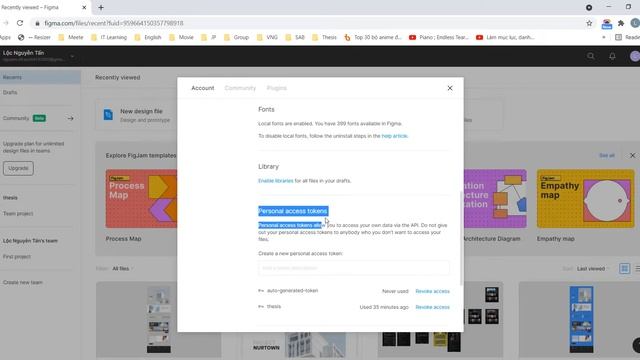Open the Resizer bookmark

34,37
